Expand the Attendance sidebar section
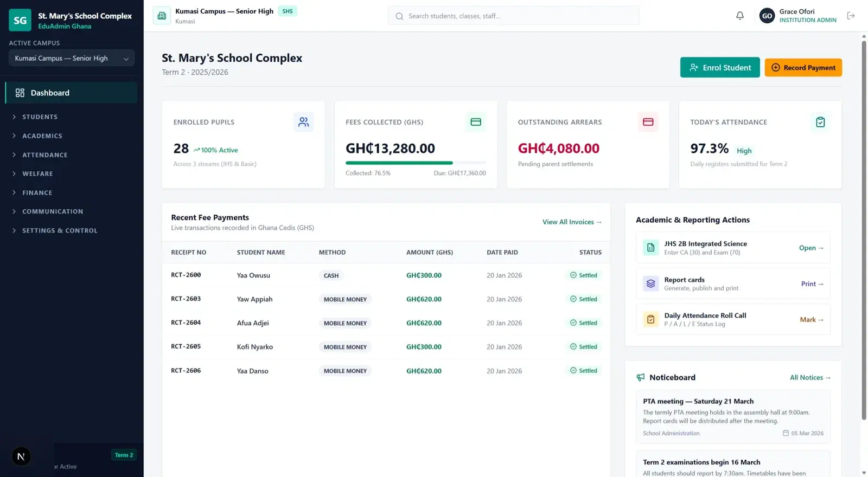This screenshot has width=868, height=477. point(71,155)
